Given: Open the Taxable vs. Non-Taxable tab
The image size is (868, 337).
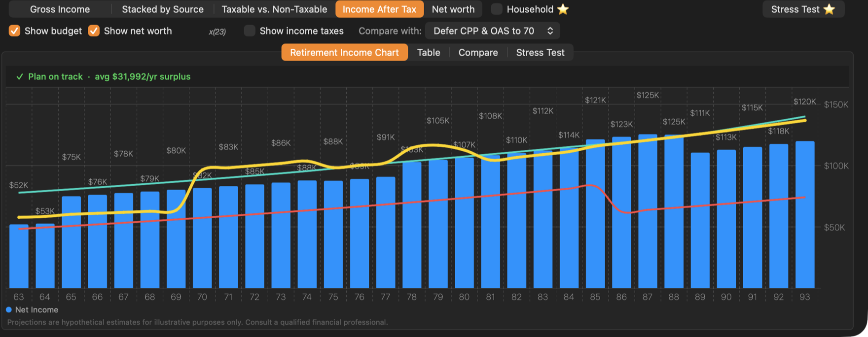Looking at the screenshot, I should pyautogui.click(x=274, y=9).
